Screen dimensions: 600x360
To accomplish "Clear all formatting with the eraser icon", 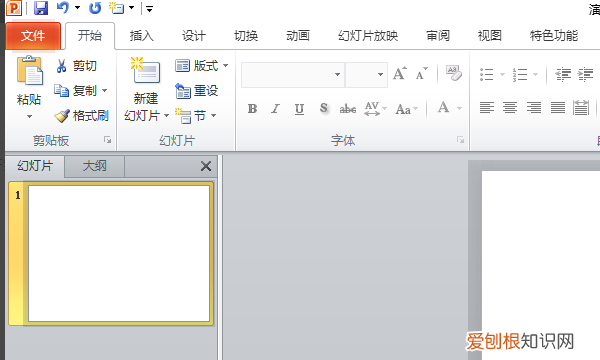I will click(x=453, y=73).
